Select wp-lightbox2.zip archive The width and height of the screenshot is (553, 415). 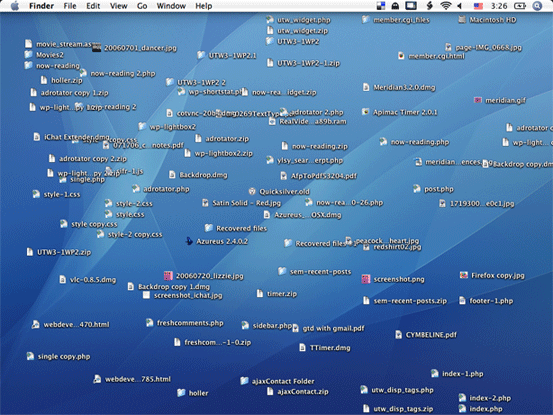tap(218, 153)
